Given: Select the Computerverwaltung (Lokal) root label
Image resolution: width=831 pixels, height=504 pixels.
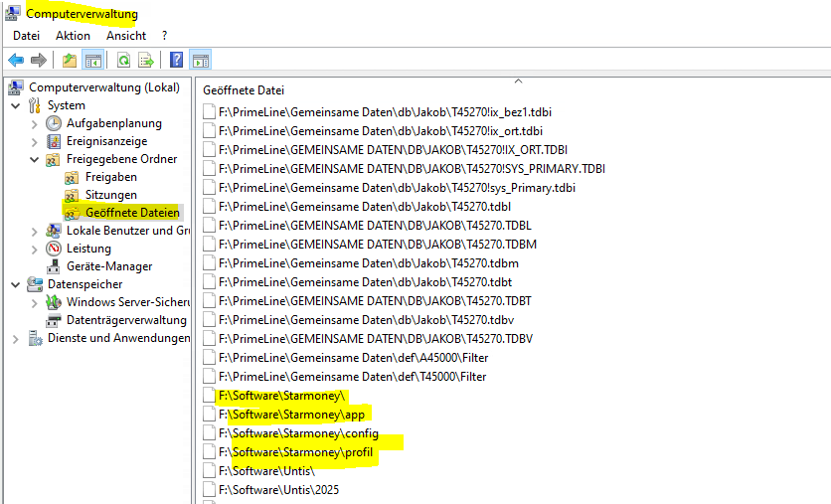Looking at the screenshot, I should click(x=104, y=87).
